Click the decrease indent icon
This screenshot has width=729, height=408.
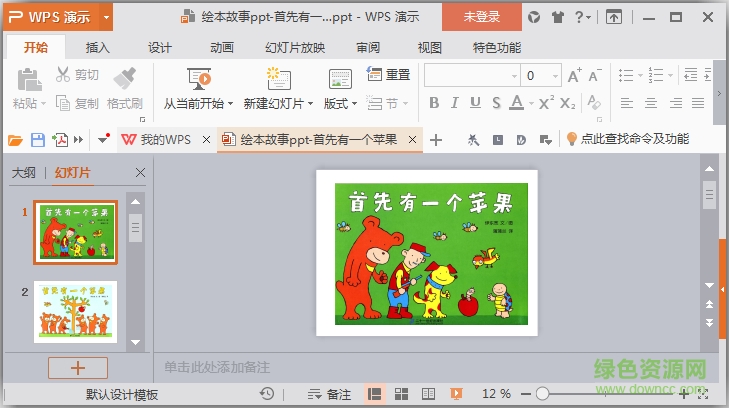(x=690, y=75)
